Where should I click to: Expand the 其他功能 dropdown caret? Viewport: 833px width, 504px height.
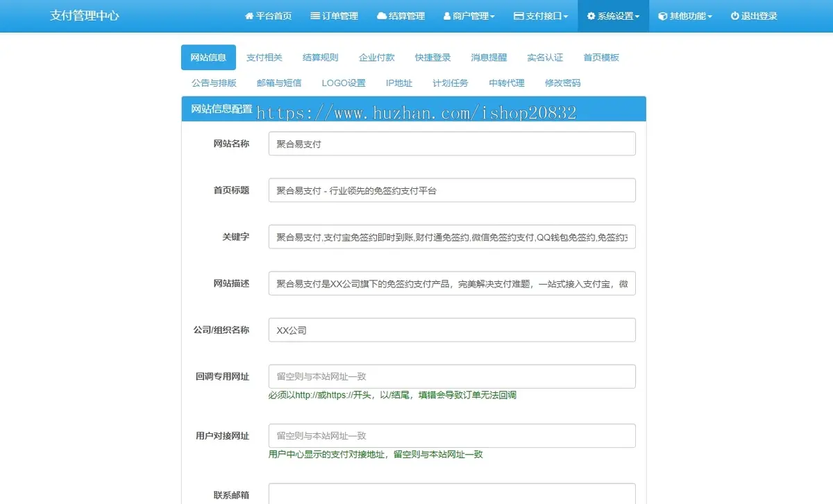[x=709, y=17]
